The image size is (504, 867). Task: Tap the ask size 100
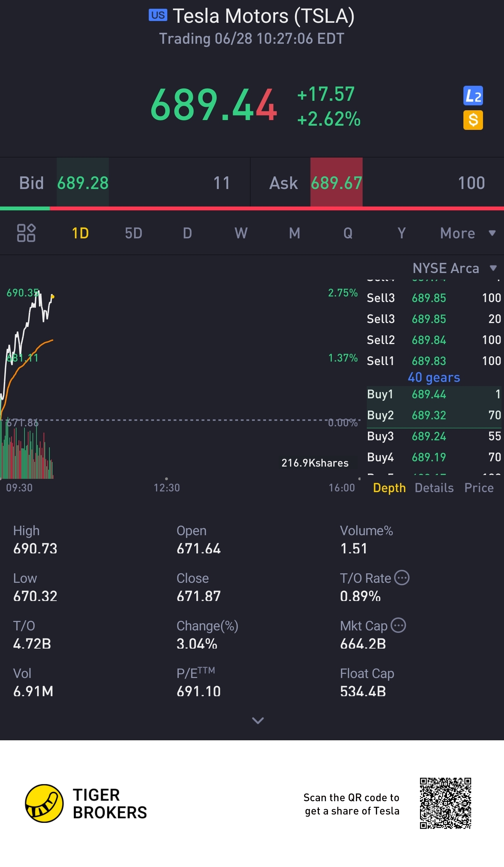(471, 183)
